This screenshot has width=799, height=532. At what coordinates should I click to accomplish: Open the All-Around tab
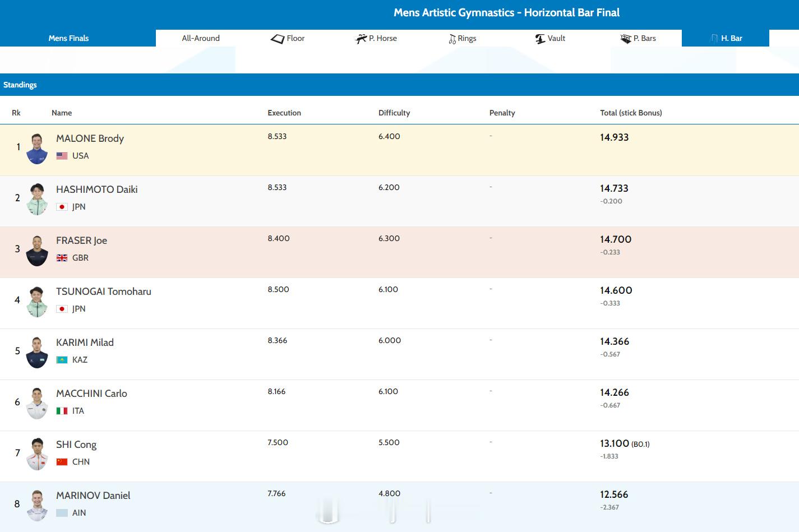[201, 38]
